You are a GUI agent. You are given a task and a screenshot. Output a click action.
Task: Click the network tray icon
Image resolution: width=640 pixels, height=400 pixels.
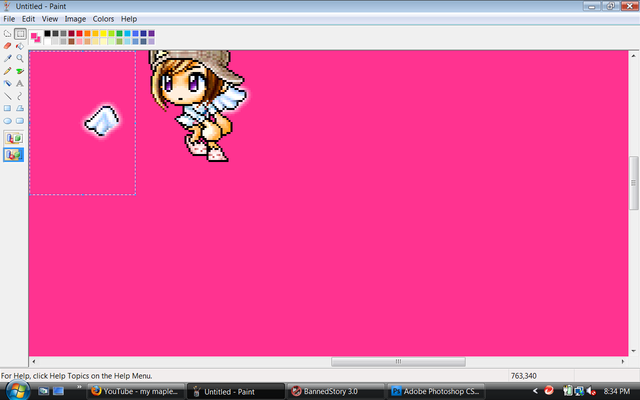(x=579, y=391)
